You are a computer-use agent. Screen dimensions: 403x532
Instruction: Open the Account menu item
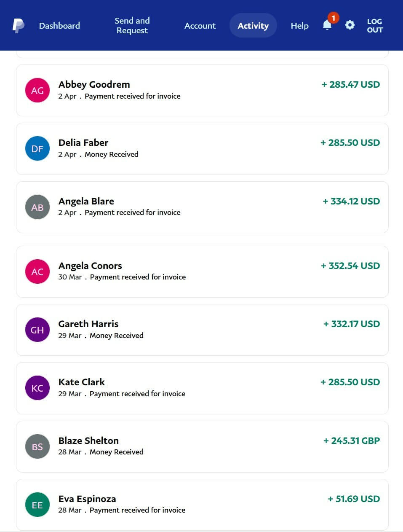pyautogui.click(x=200, y=26)
